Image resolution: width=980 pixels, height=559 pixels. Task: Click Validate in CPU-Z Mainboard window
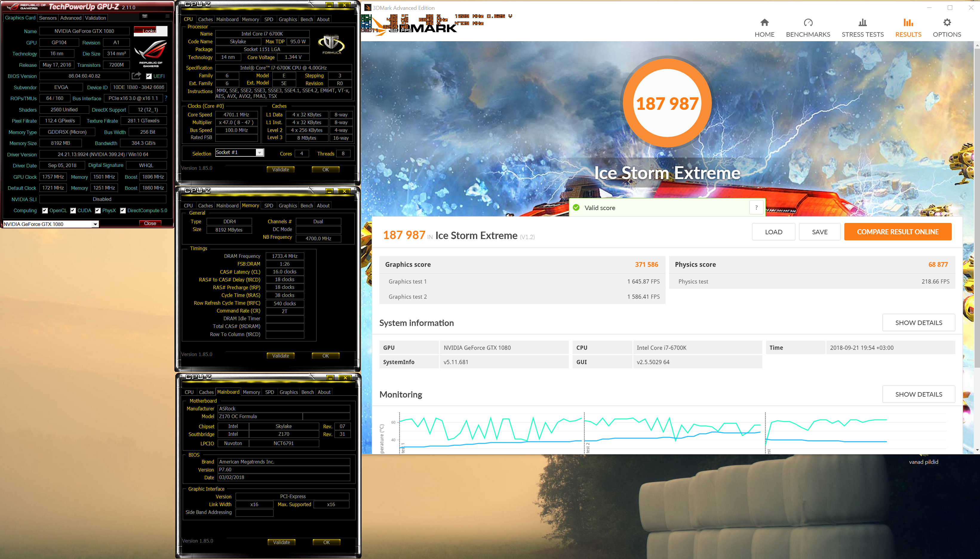pos(282,543)
